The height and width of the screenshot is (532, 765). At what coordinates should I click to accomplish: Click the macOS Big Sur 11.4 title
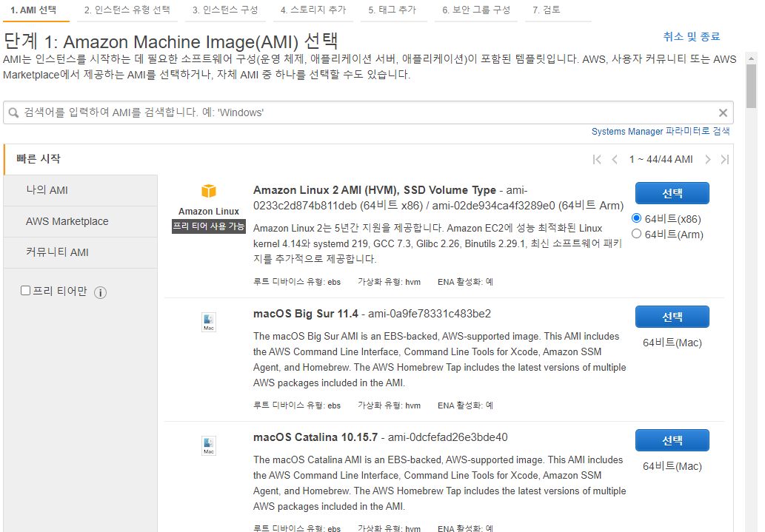(x=305, y=314)
